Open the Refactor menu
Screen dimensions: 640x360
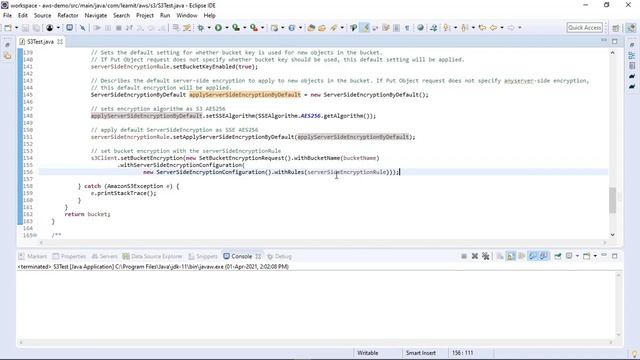click(x=68, y=15)
